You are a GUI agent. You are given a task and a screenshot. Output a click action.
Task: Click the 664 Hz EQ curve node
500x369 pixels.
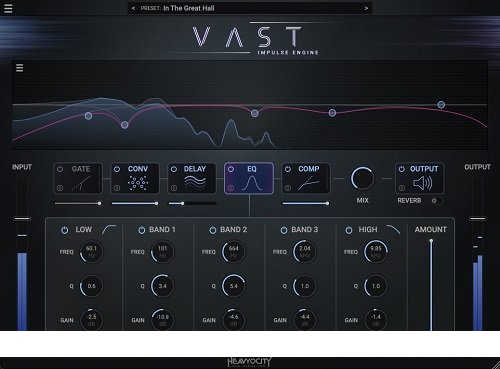255,113
